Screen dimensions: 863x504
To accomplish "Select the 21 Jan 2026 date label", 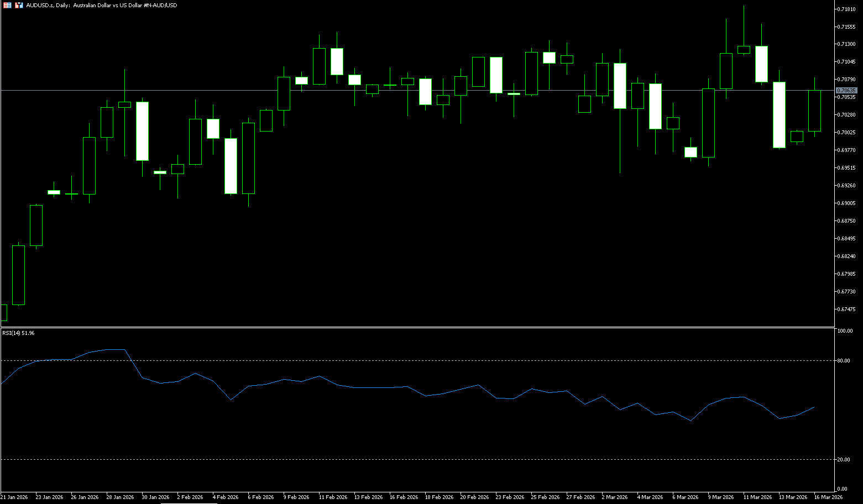I will click(14, 497).
